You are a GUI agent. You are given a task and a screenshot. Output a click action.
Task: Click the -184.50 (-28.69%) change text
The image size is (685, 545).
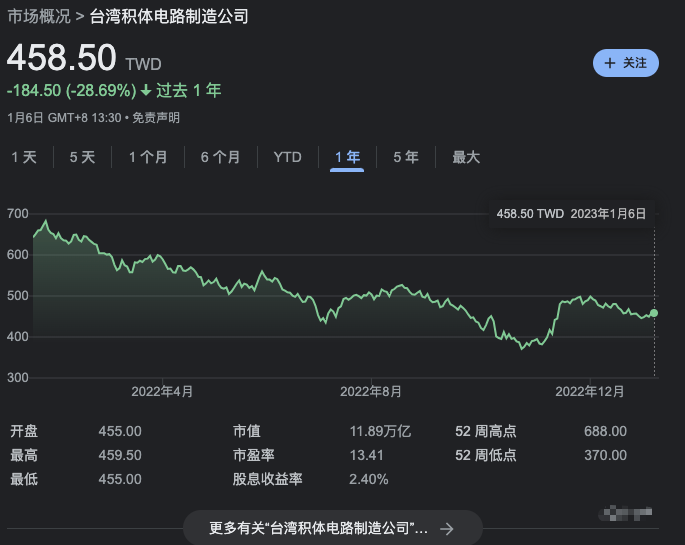72,91
